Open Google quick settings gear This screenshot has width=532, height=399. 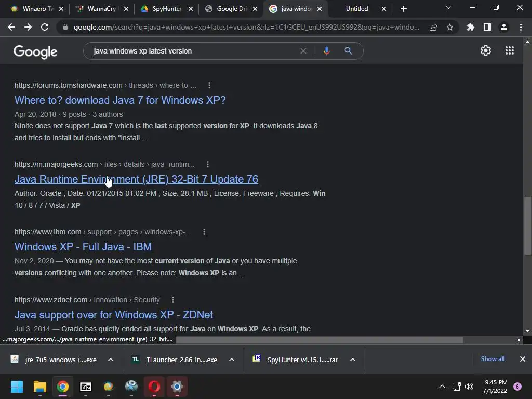486,50
